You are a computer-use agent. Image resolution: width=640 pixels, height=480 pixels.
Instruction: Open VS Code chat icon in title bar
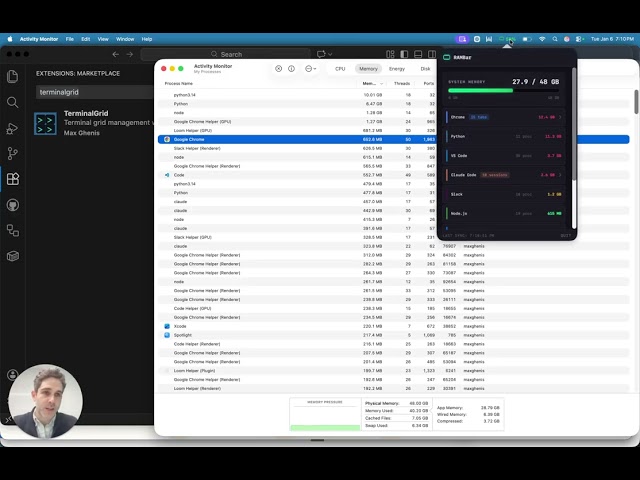(x=321, y=54)
